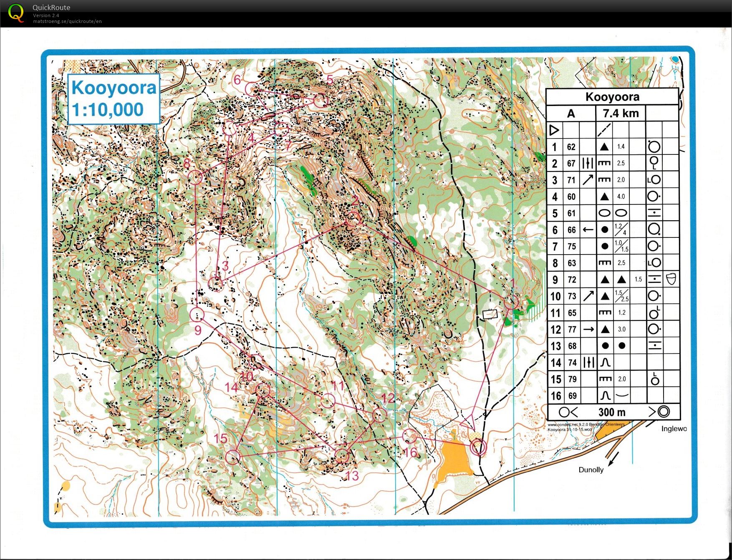Click the start triangle on the map

468,422
